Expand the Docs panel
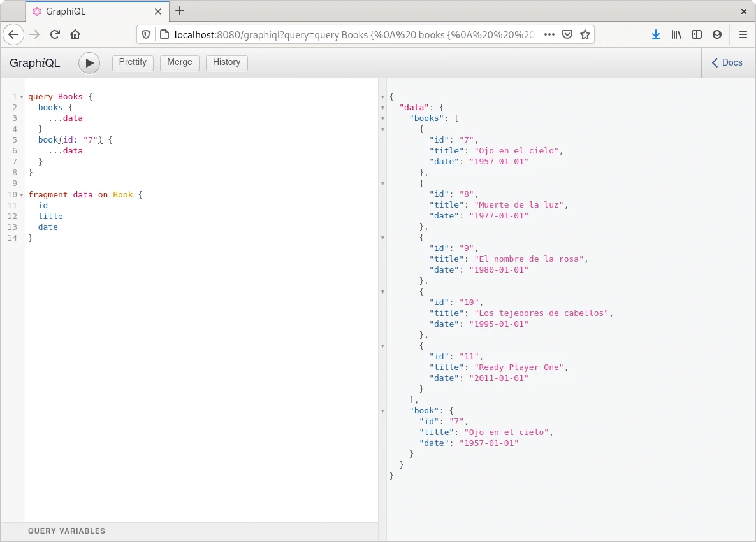The width and height of the screenshot is (756, 542). pos(727,62)
